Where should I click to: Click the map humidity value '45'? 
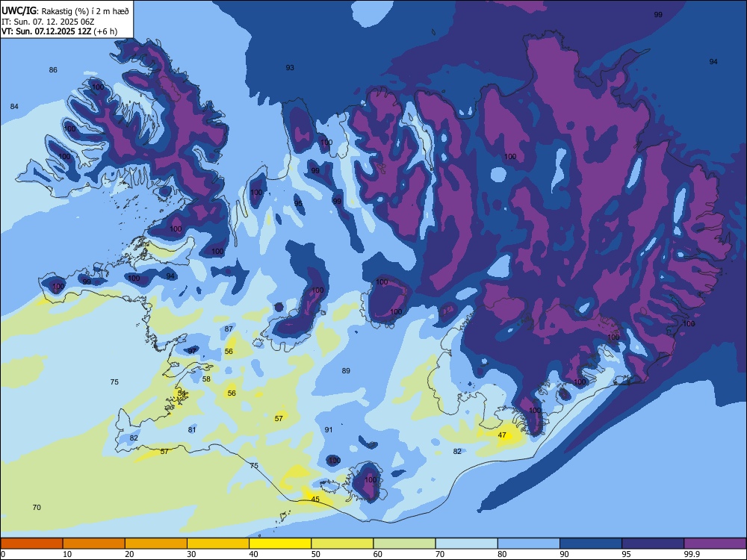315,499
